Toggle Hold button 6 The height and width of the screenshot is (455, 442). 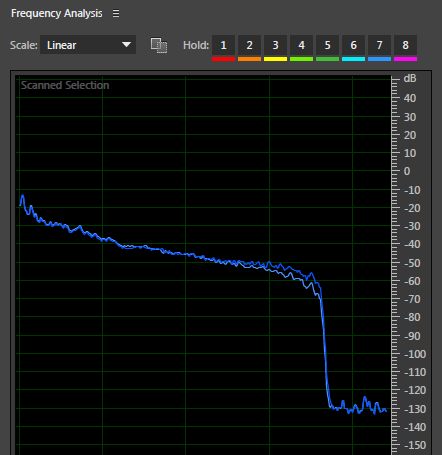click(x=353, y=45)
